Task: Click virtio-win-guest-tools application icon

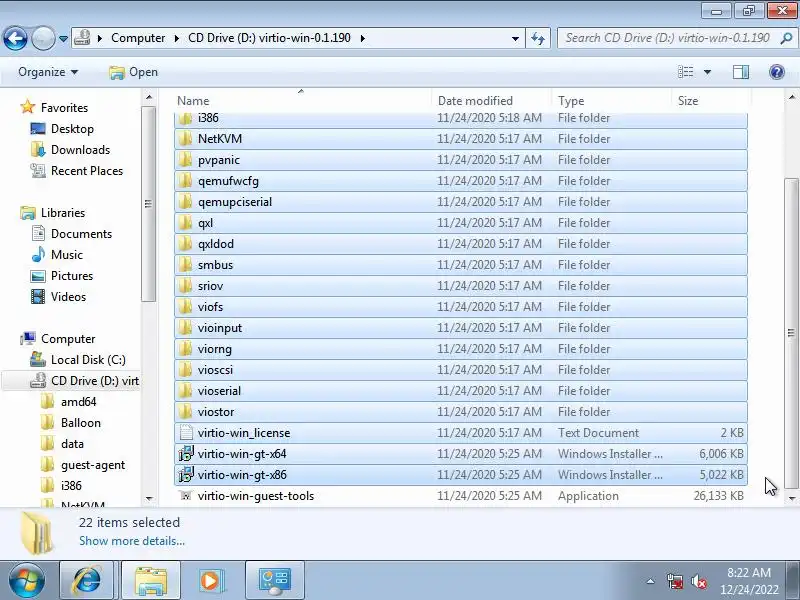Action: [186, 495]
